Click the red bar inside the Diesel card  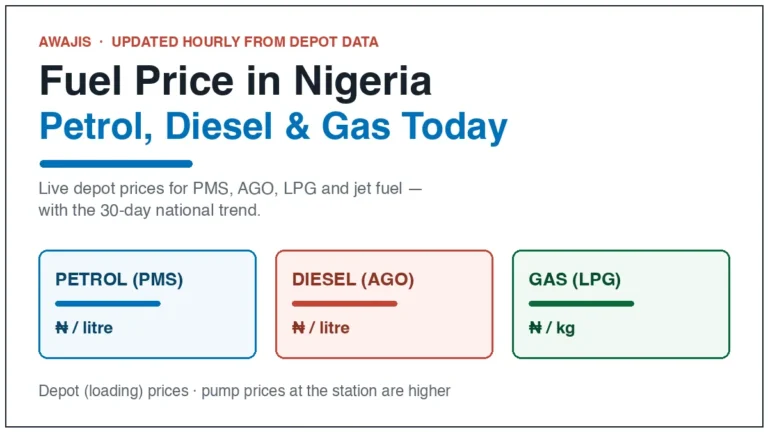pos(344,304)
